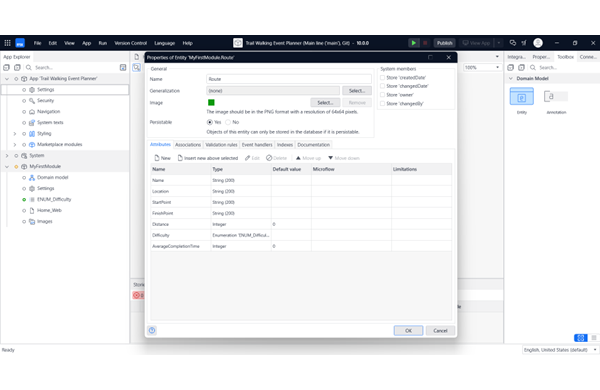Click the new document icon above the domain model editor
This screenshot has width=600, height=390.
137,57
